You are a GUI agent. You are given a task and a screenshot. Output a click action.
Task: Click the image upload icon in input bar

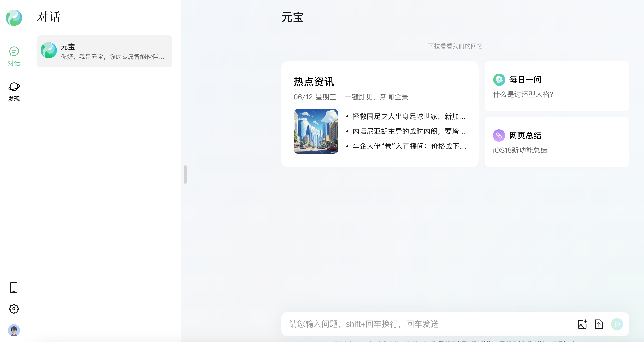point(582,324)
